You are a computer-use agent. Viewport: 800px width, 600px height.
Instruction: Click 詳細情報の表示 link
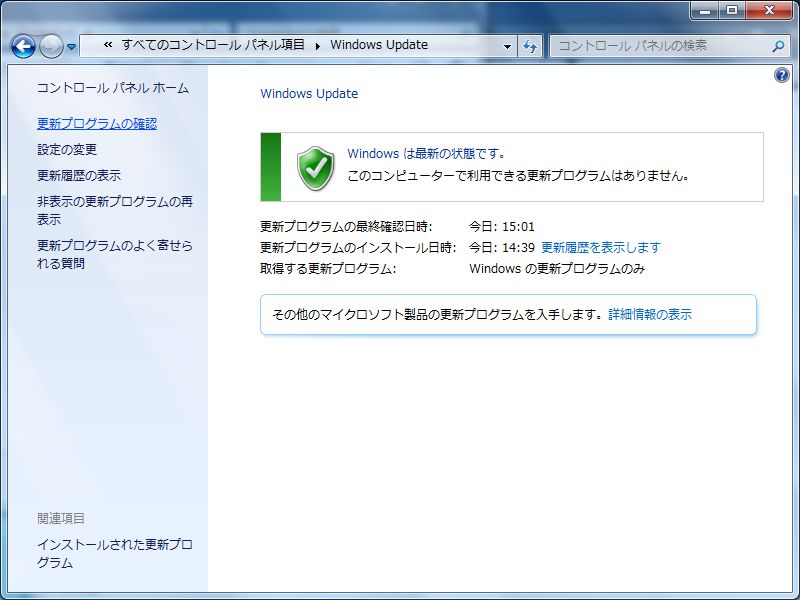tap(650, 314)
